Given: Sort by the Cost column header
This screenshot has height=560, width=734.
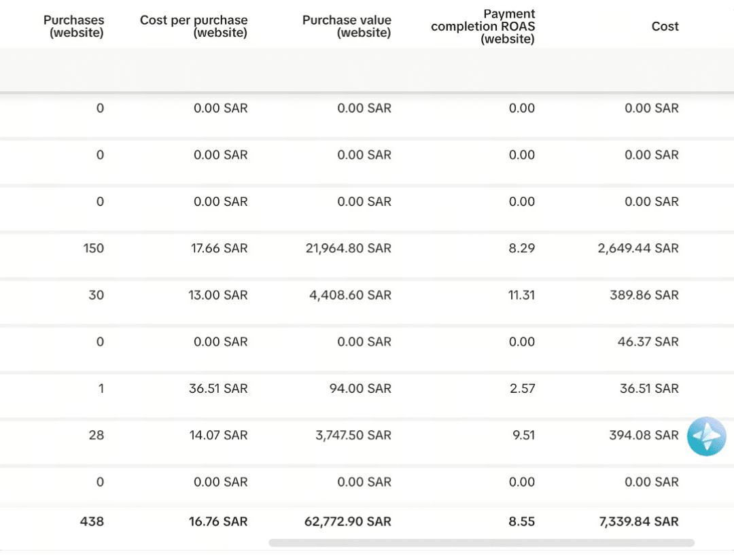Looking at the screenshot, I should [665, 27].
